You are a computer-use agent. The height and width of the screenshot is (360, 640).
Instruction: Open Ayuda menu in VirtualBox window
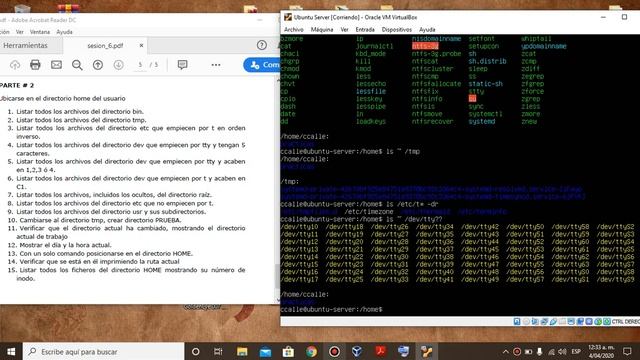coord(427,29)
